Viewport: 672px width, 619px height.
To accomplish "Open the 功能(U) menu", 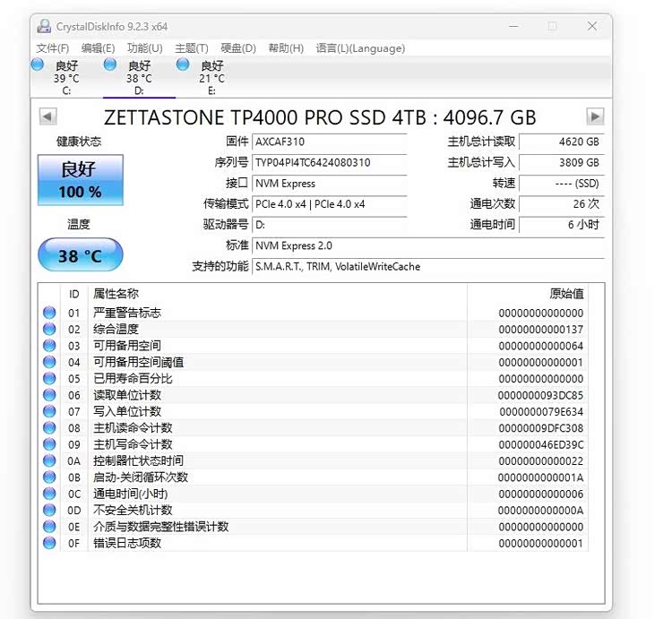I will [x=145, y=48].
